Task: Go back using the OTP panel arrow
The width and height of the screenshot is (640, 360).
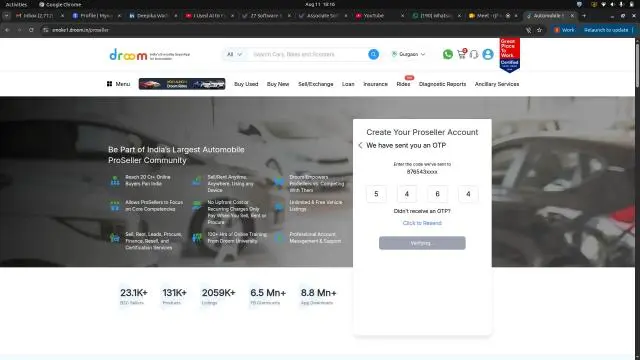Action: (x=360, y=145)
